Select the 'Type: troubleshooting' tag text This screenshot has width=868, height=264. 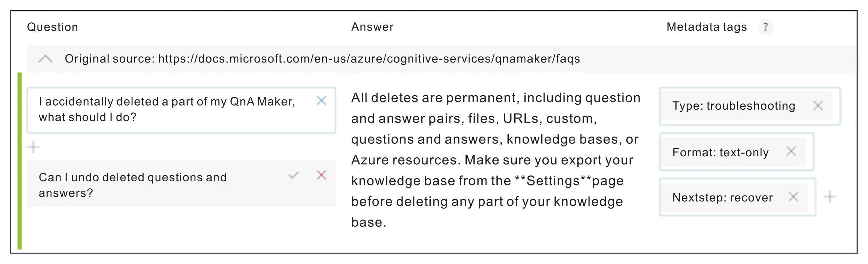pyautogui.click(x=733, y=106)
